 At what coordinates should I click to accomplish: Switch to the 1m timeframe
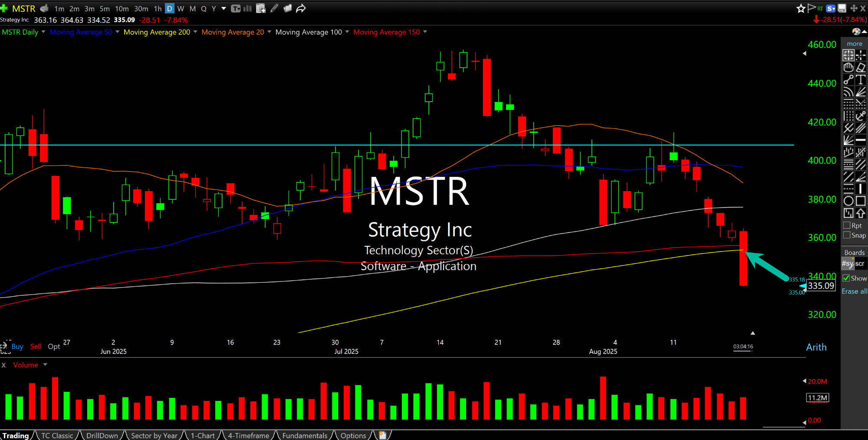point(59,9)
